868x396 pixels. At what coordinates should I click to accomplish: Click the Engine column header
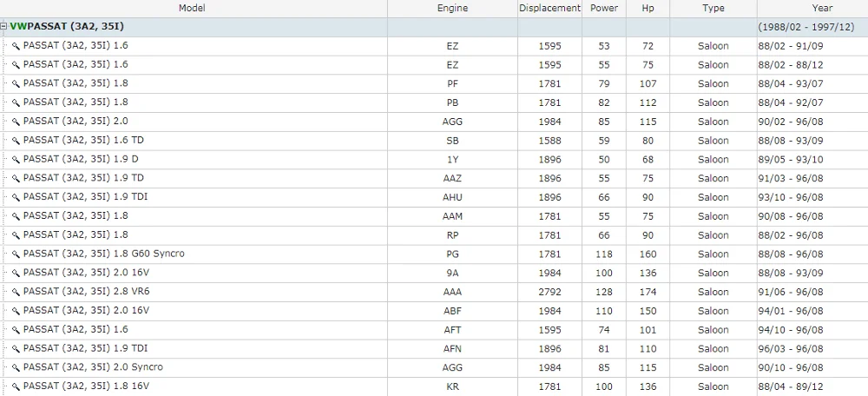452,9
